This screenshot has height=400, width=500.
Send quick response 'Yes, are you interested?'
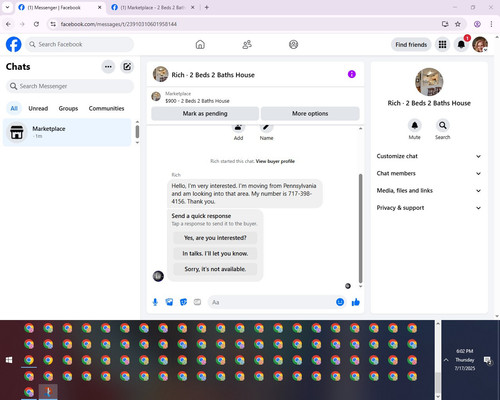click(x=215, y=238)
